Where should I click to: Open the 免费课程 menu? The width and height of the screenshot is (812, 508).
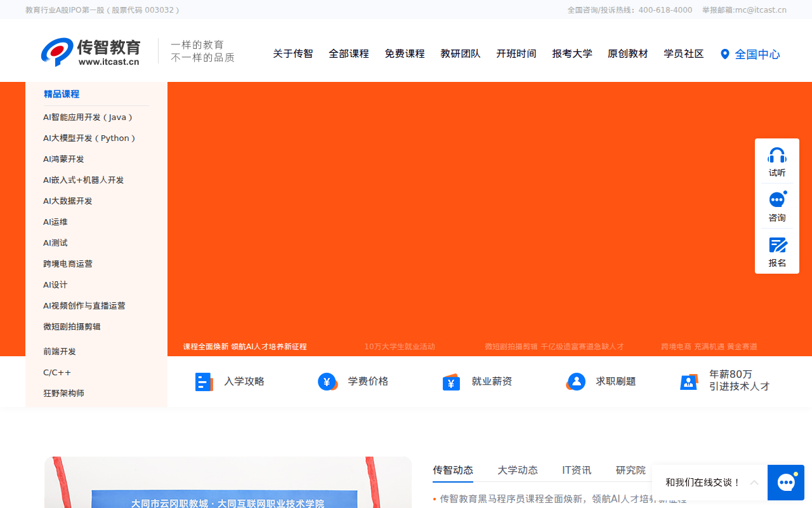[405, 54]
